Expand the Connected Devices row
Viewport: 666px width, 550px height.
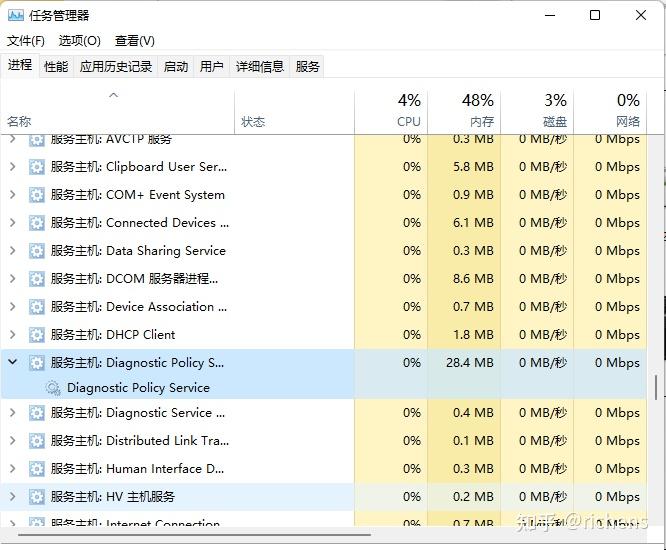point(13,223)
